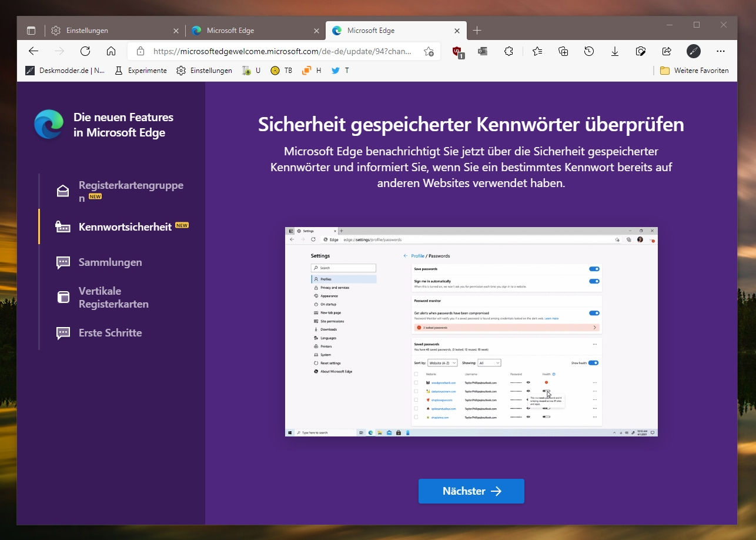The height and width of the screenshot is (540, 756).
Task: Reload the current page
Action: point(85,51)
